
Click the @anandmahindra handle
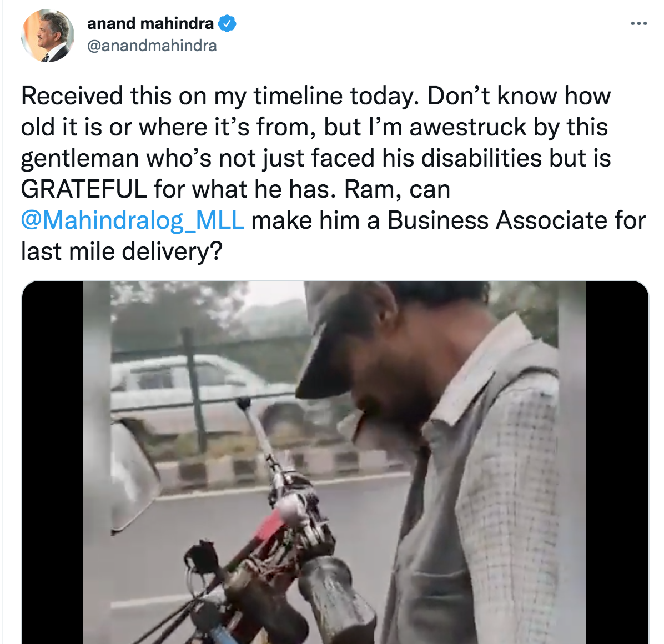152,46
